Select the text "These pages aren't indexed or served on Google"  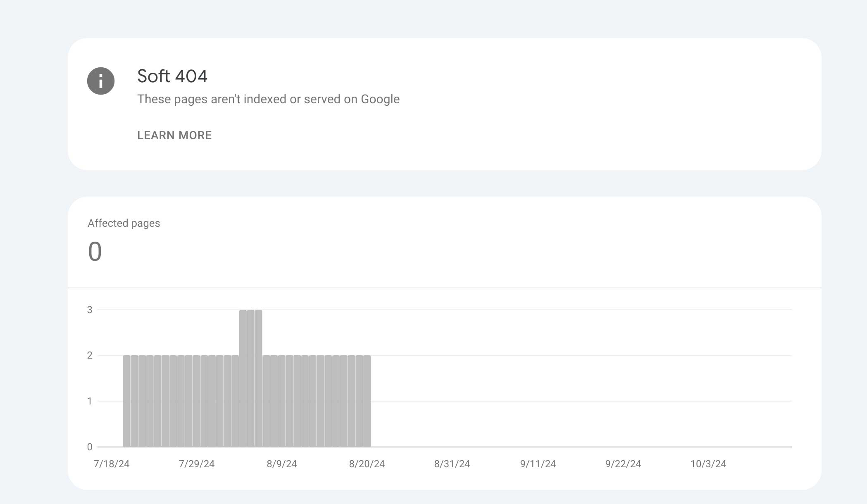[x=268, y=99]
